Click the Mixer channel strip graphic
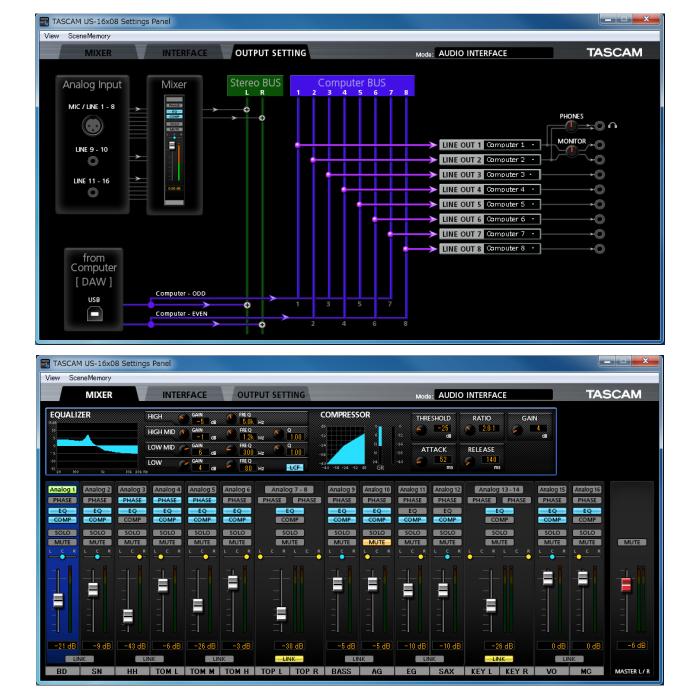Image resolution: width=700 pixels, height=700 pixels. click(x=174, y=150)
